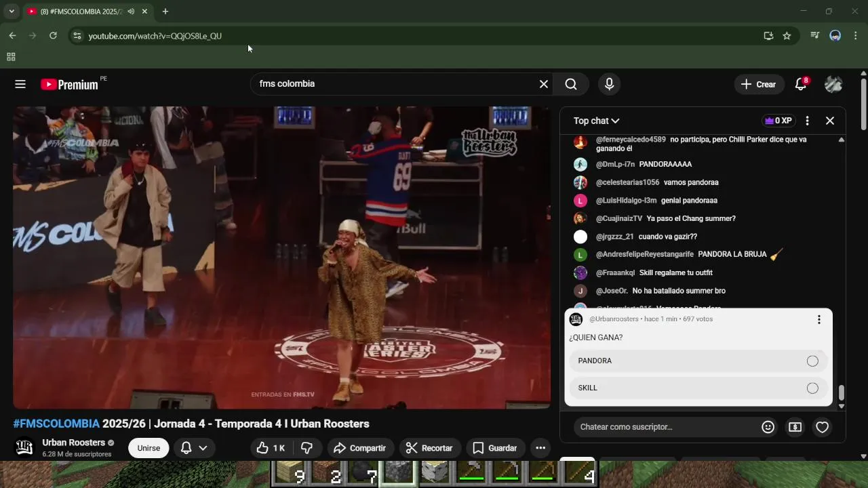Click the #FMSCOLOMBIA hashtag link
The width and height of the screenshot is (868, 488).
pos(56,424)
